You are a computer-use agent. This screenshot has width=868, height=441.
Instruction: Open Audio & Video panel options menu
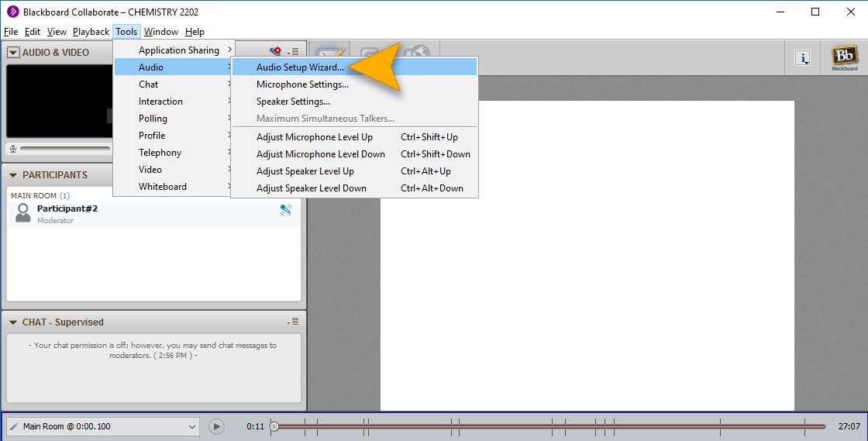coord(294,51)
